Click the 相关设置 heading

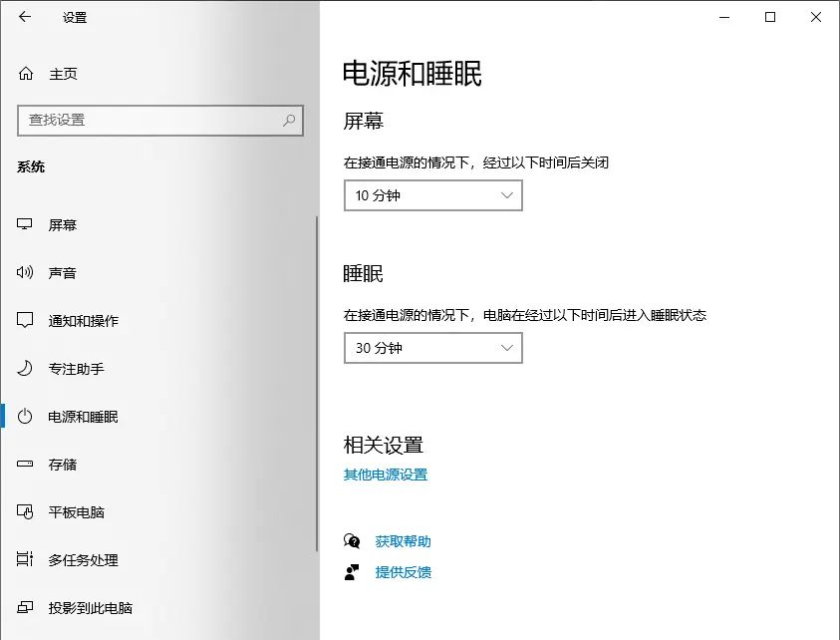pyautogui.click(x=384, y=445)
